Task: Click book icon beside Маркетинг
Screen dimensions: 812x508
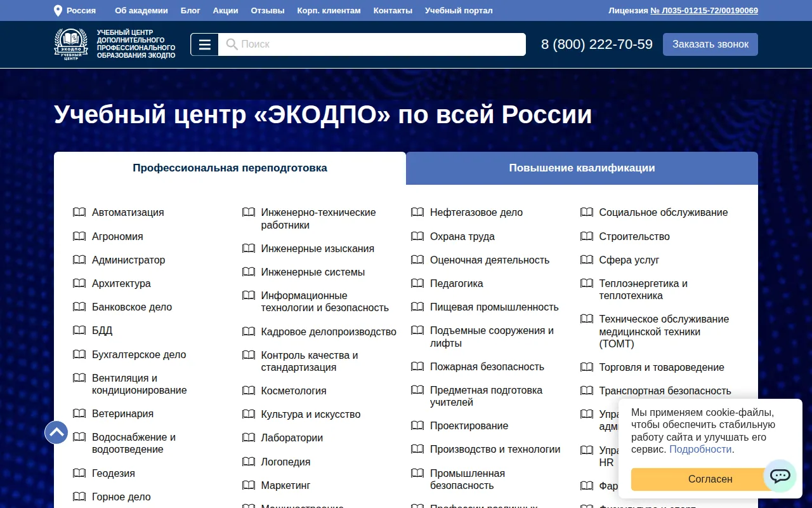Action: (249, 485)
